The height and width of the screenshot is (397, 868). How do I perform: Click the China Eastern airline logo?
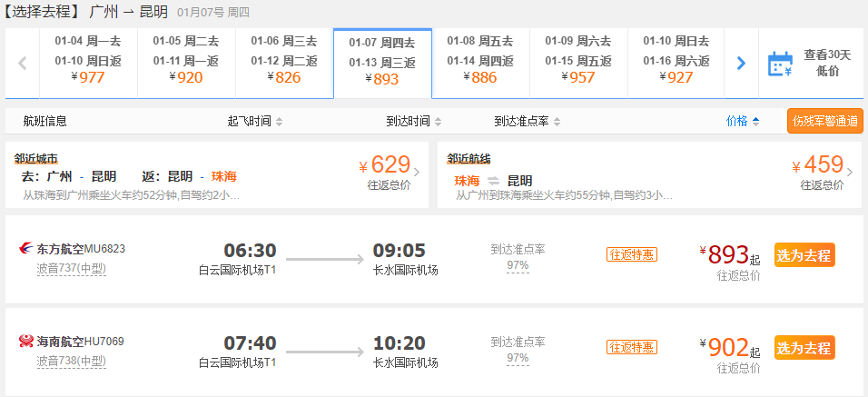[x=25, y=249]
